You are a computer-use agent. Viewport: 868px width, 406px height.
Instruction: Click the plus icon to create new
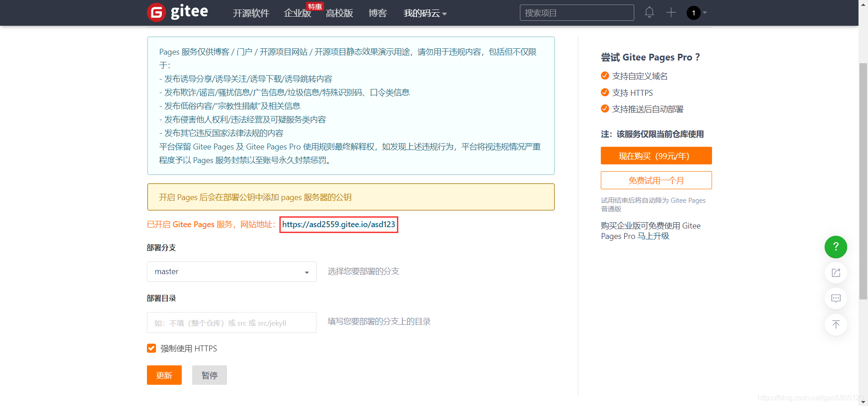(x=671, y=13)
